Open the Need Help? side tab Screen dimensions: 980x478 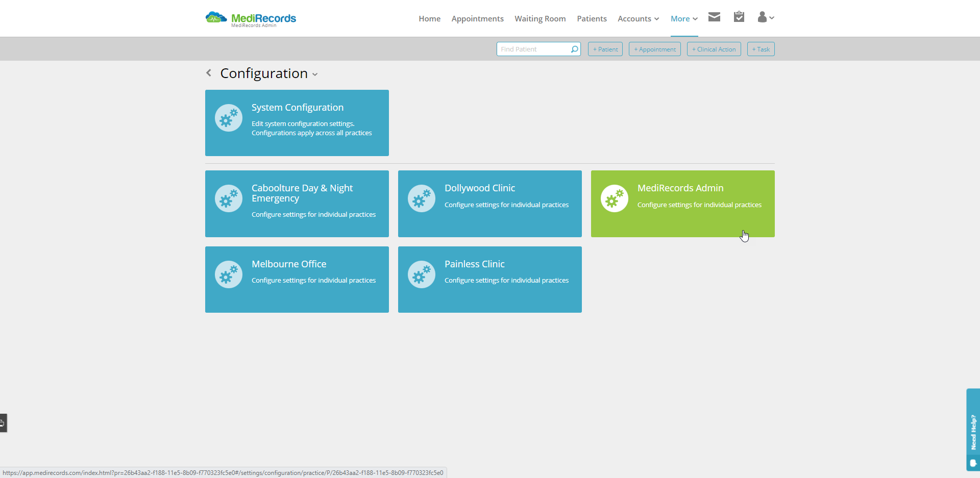[x=973, y=430]
